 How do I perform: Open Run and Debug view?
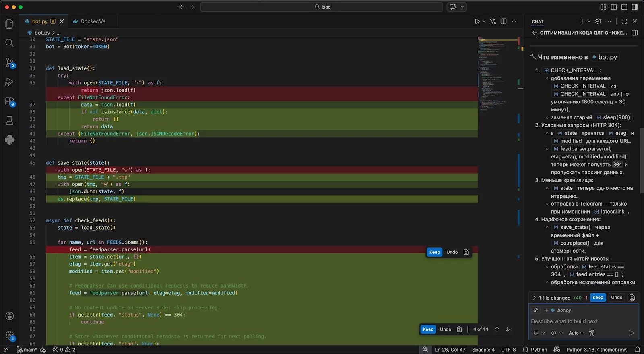point(10,82)
